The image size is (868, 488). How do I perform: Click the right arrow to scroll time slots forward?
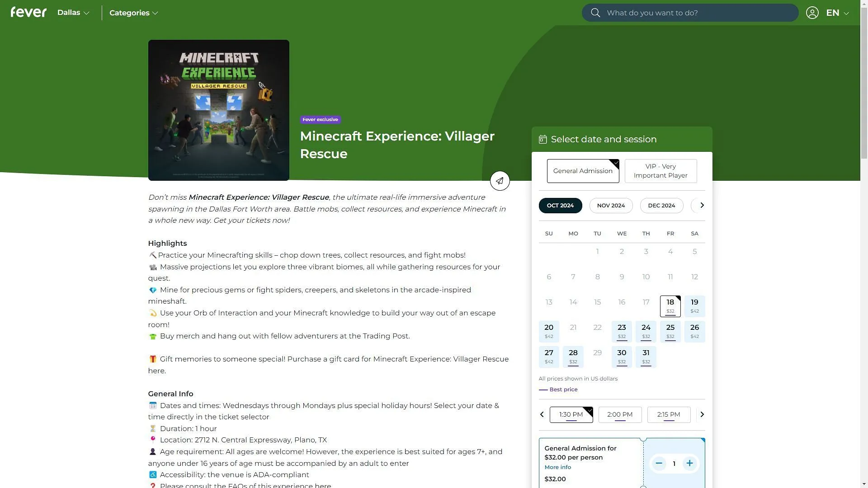click(702, 414)
